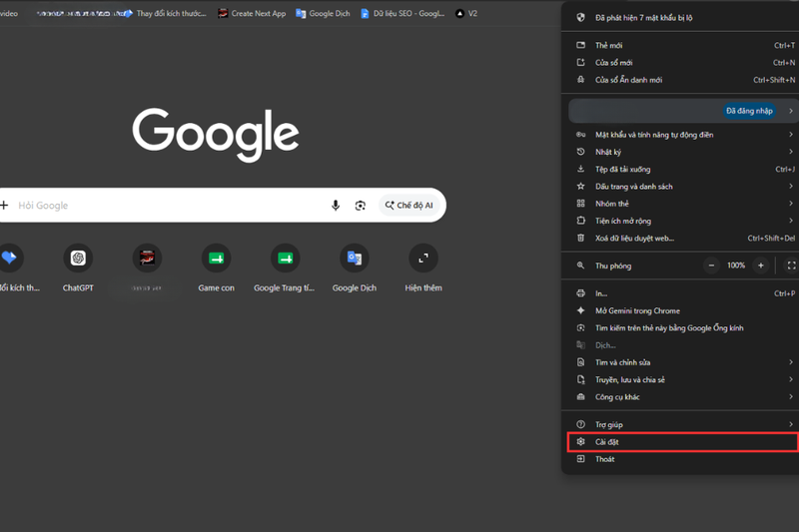Click the download icon for Tệp đã tải xuống
Viewport: 799px width, 532px height.
pyautogui.click(x=580, y=169)
